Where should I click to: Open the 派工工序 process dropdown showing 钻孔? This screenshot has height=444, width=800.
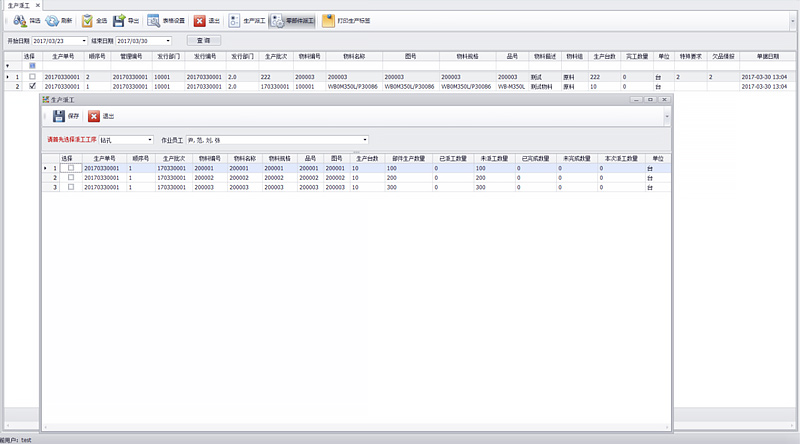149,140
